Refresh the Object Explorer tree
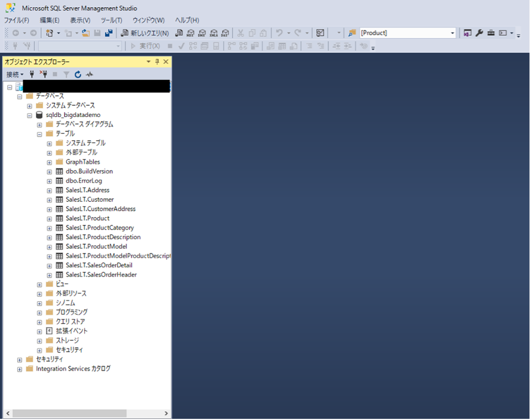The height and width of the screenshot is (420, 531). coord(78,75)
